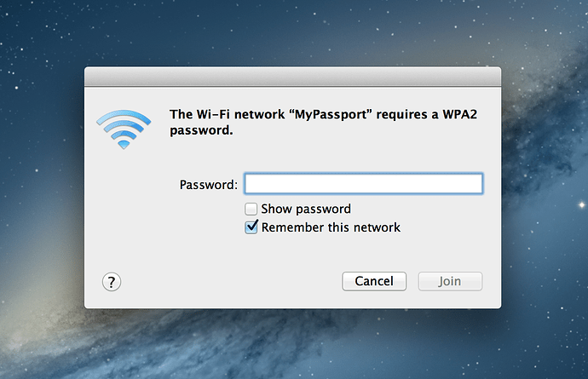The height and width of the screenshot is (379, 588).
Task: Click the dialog's gray title bar
Action: click(x=292, y=77)
